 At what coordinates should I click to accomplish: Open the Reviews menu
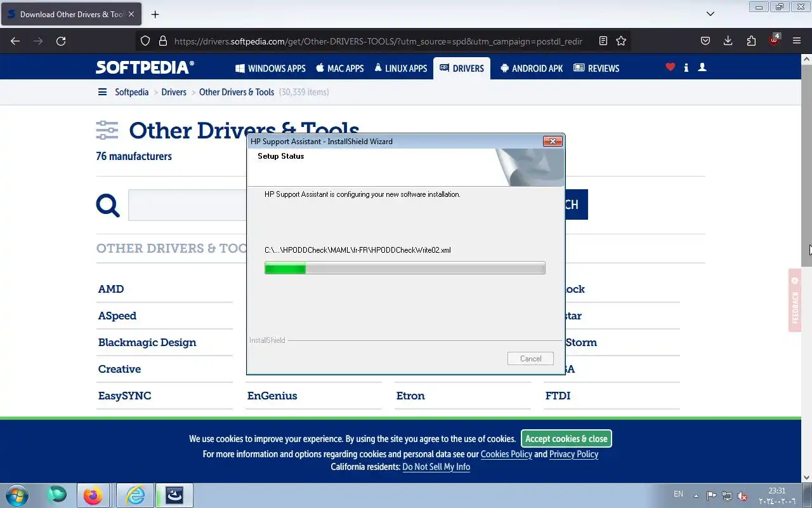point(596,68)
